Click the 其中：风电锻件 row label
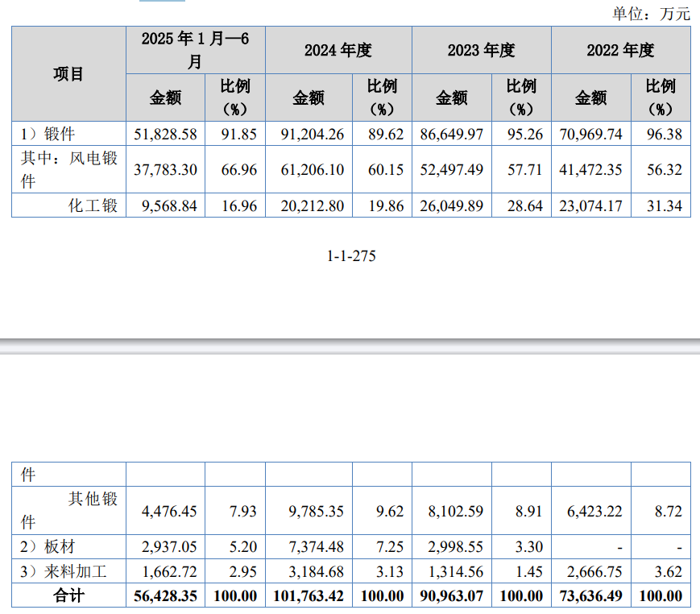Image resolution: width=700 pixels, height=614 pixels. 68,169
